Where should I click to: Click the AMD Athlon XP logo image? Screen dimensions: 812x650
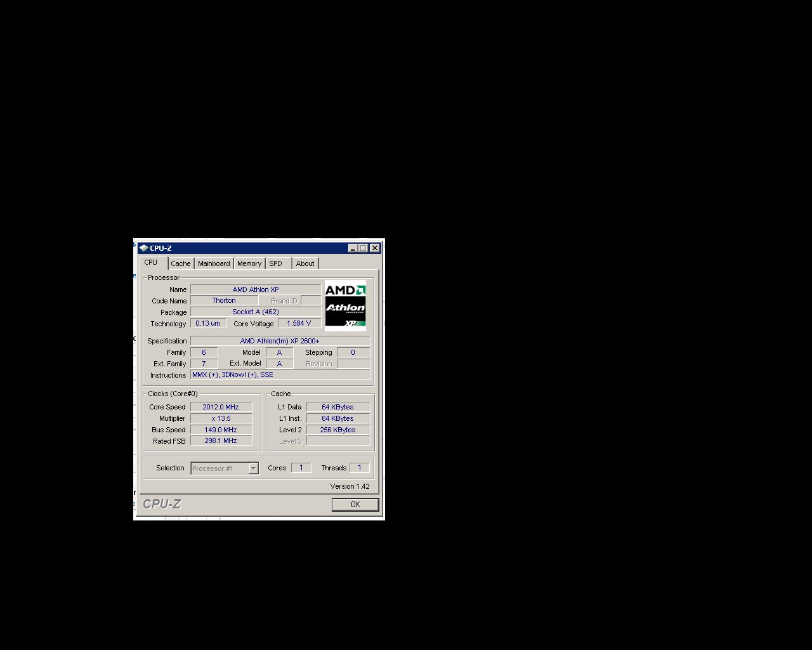click(346, 306)
